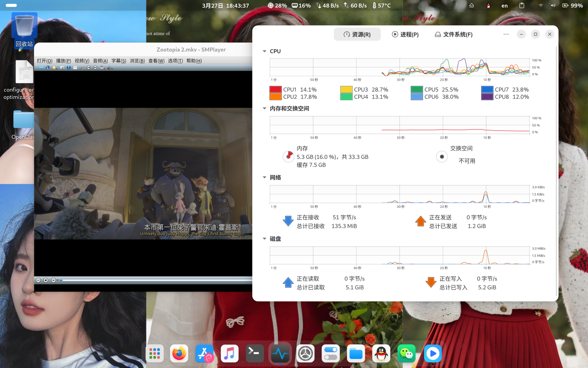The width and height of the screenshot is (588, 368).
Task: Show SMPlayer media information icon
Action: tap(69, 67)
